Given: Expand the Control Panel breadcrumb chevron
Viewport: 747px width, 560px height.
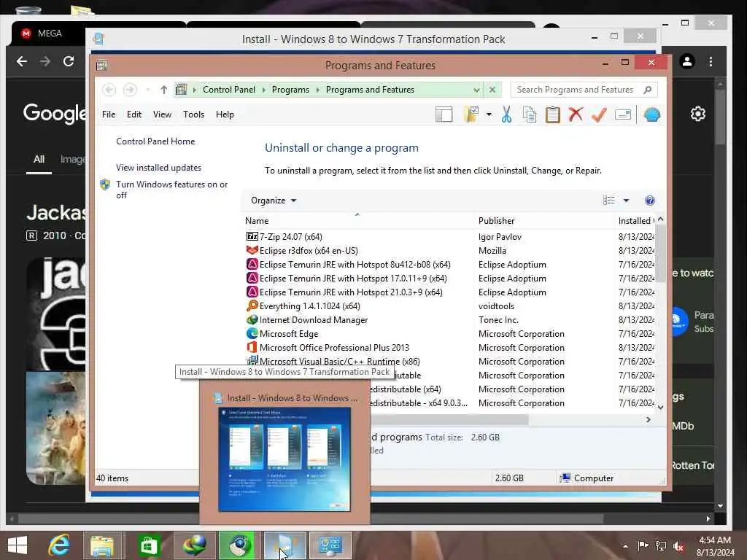Looking at the screenshot, I should click(263, 90).
